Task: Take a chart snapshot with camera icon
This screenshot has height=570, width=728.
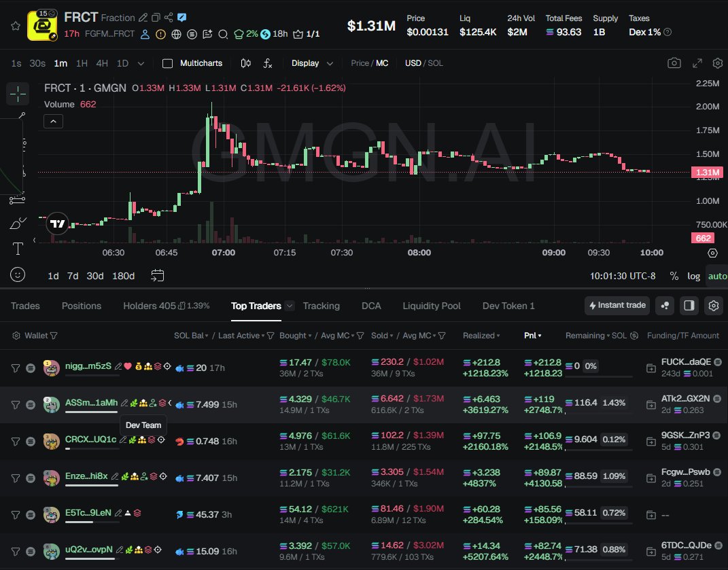Action: click(x=674, y=63)
